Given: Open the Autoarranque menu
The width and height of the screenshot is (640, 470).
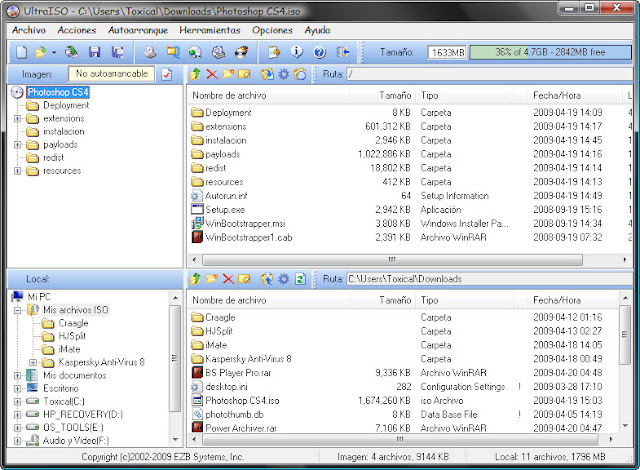Looking at the screenshot, I should click(138, 30).
